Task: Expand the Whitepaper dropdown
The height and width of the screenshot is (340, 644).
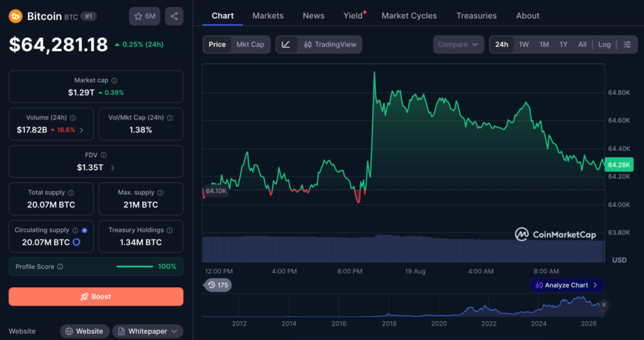Action: coord(147,331)
